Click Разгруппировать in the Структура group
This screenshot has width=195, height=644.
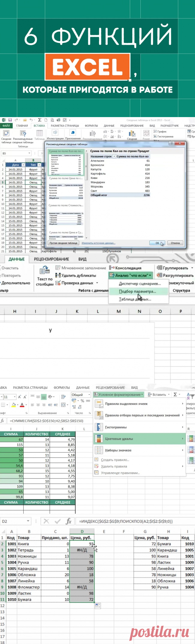coord(175,275)
